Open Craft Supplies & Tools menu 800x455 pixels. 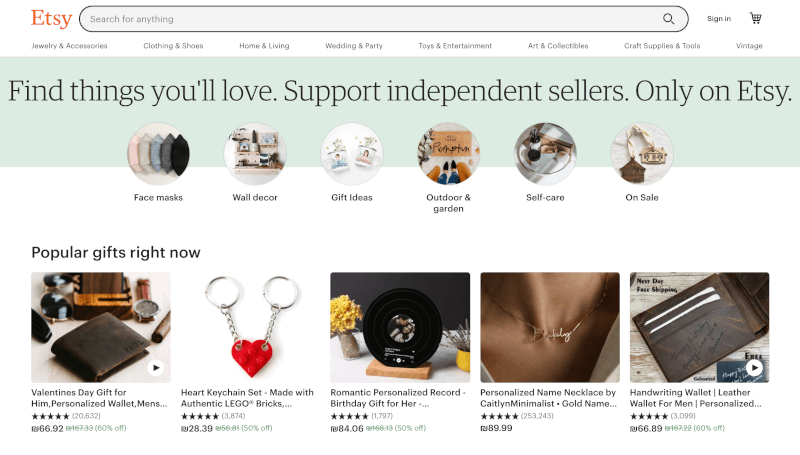(662, 46)
